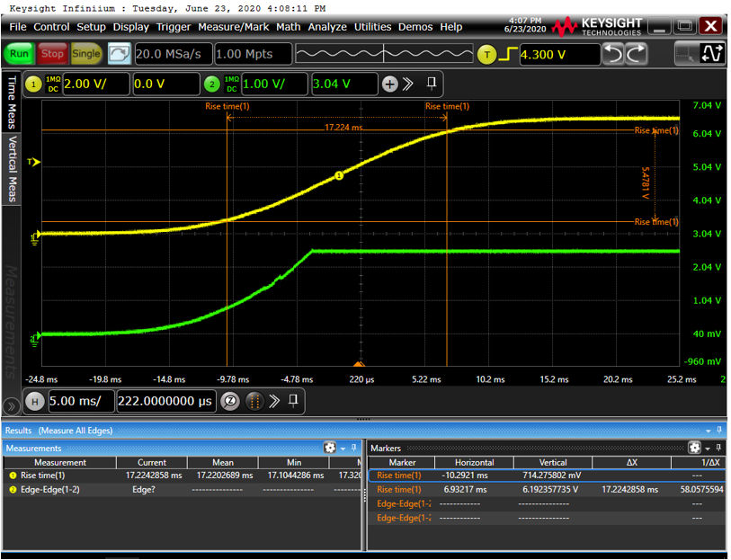The width and height of the screenshot is (731, 560).
Task: Pin the channel settings bar
Action: (432, 84)
